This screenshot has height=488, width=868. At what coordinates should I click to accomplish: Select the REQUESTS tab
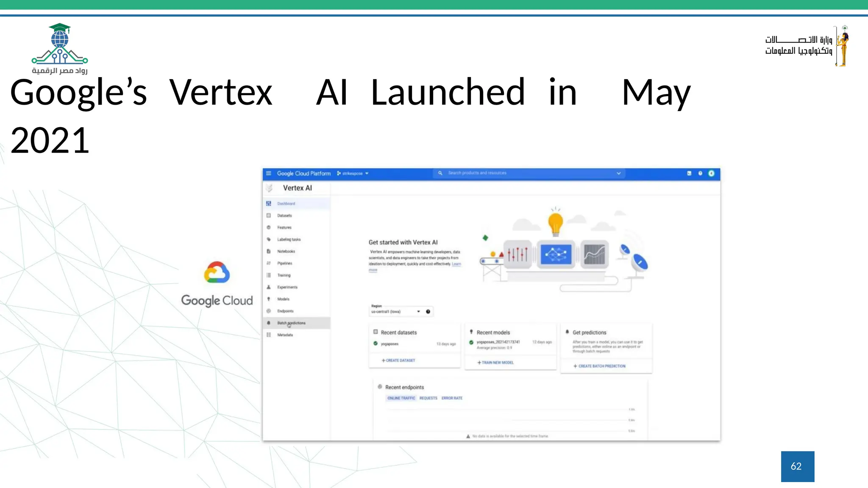point(428,398)
